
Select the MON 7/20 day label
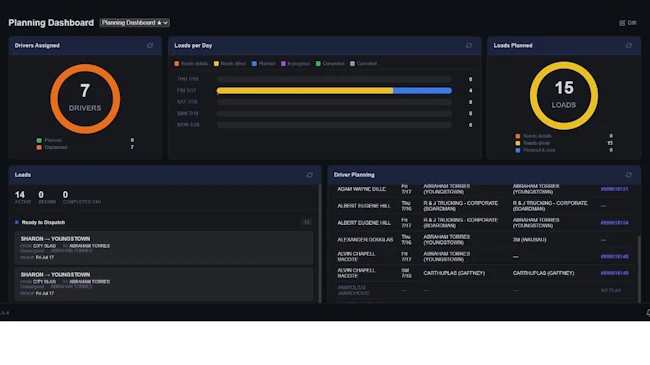point(188,125)
